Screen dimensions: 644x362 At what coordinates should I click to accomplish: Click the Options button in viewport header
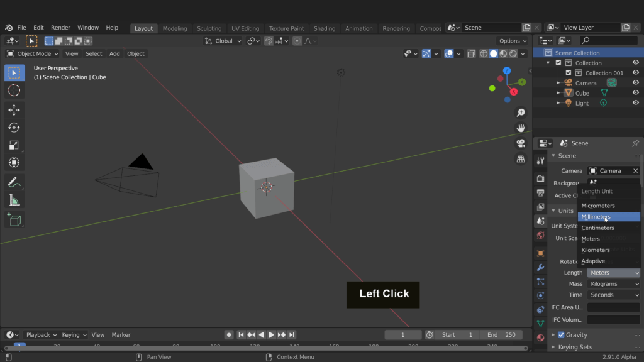tap(513, 41)
